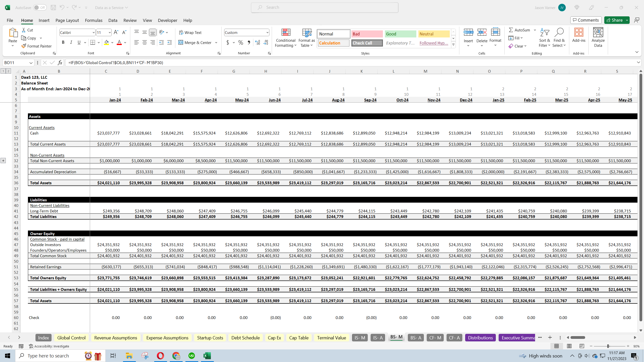Screen dimensions: 644x362
Task: Toggle bold formatting
Action: [63, 42]
